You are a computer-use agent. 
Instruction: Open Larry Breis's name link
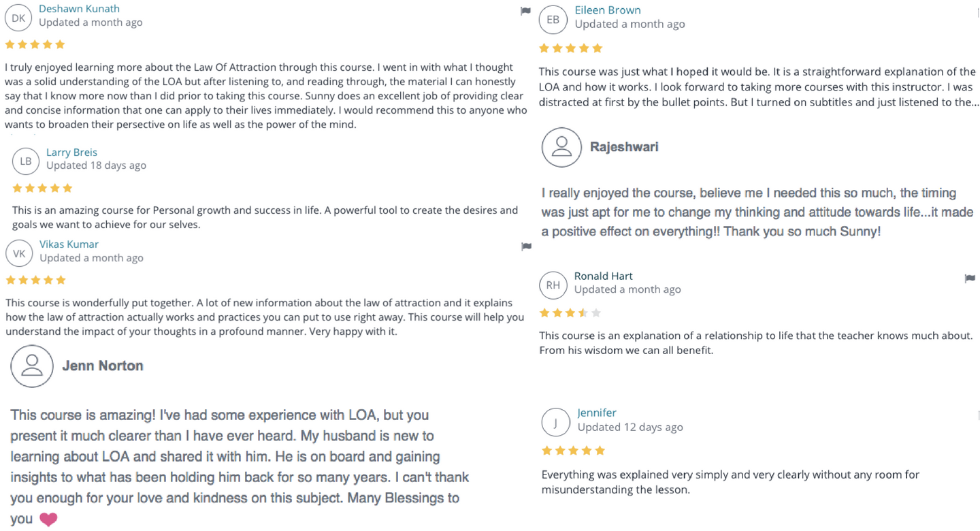[71, 152]
